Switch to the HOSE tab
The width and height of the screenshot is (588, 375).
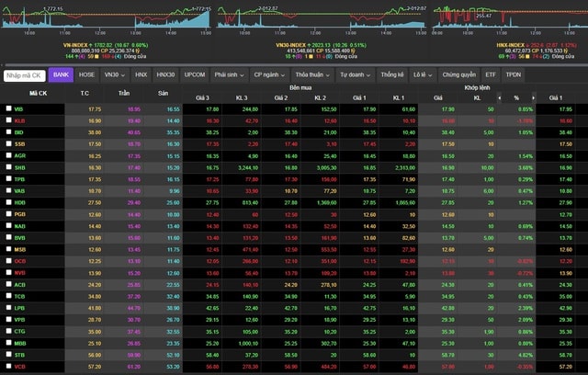coord(87,74)
